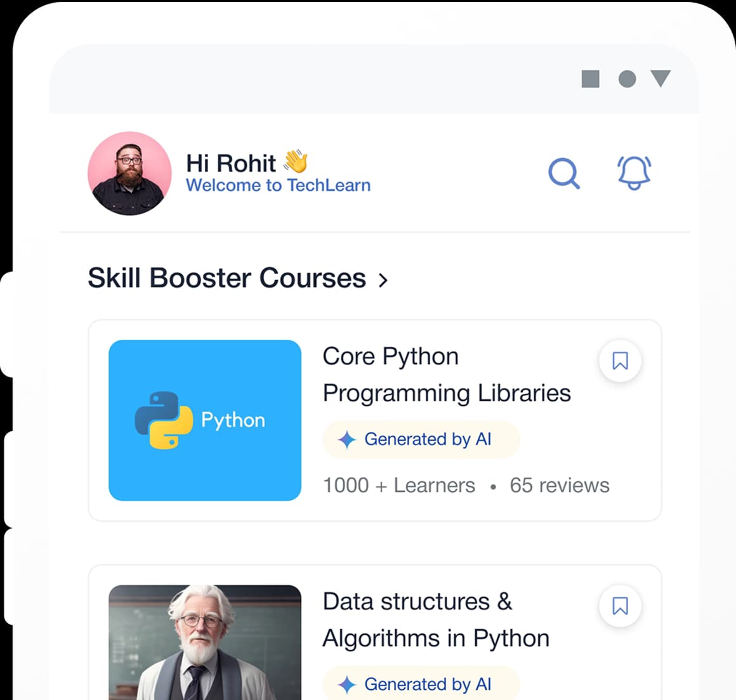
Task: Toggle bookmark on Data structures & Algorithms course
Action: tap(620, 606)
